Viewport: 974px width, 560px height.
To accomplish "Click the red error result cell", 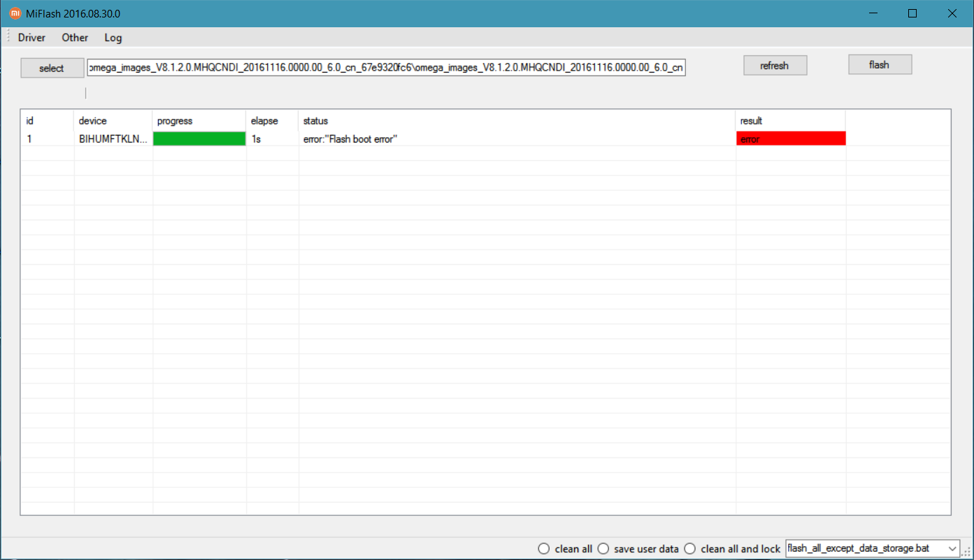I will pos(791,138).
